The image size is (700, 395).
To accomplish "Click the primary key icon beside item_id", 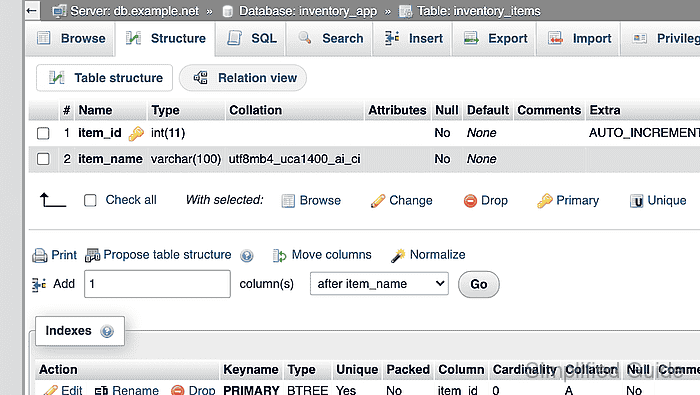I will click(x=136, y=133).
